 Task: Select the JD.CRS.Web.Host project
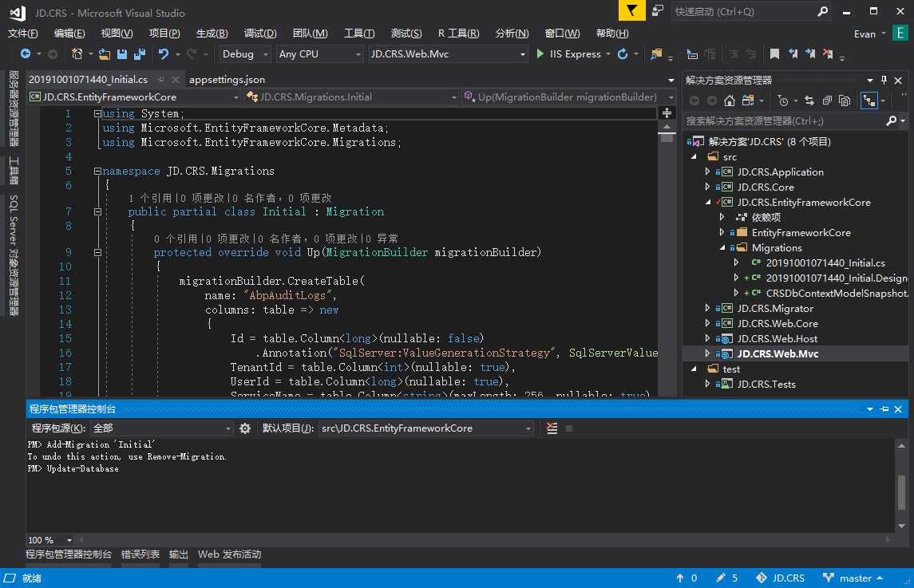(777, 338)
